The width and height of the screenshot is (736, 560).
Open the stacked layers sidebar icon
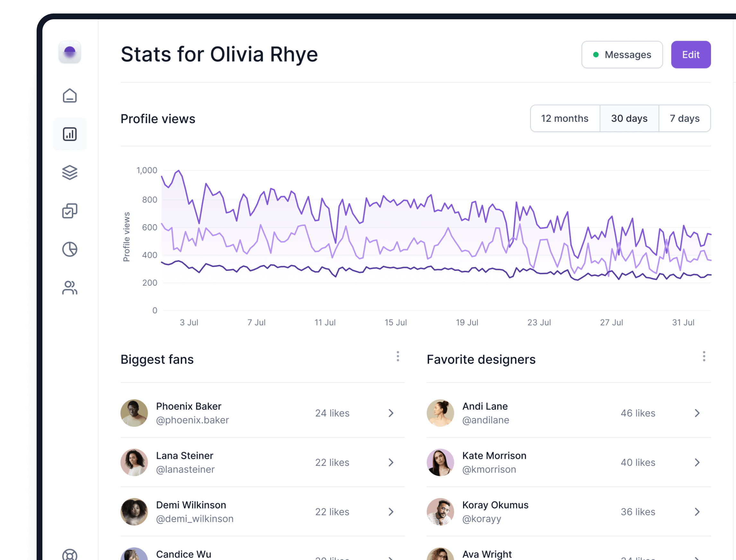click(x=70, y=172)
